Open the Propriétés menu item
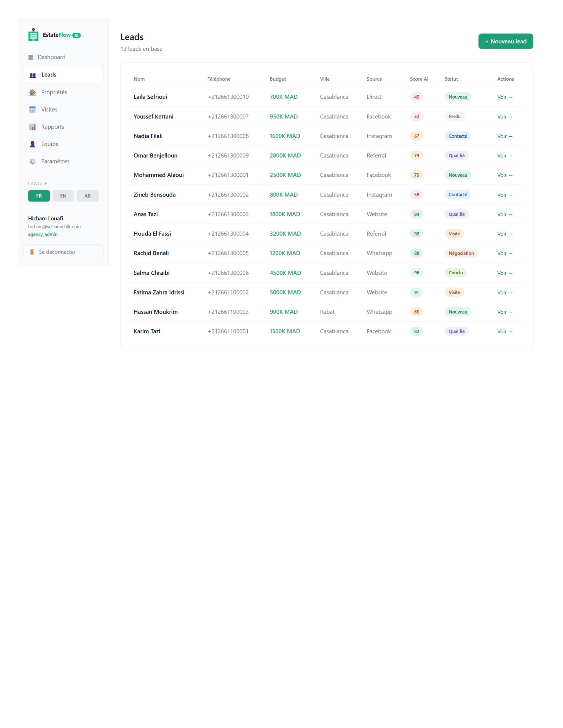Viewport: 563px width, 728px height. coord(63,92)
